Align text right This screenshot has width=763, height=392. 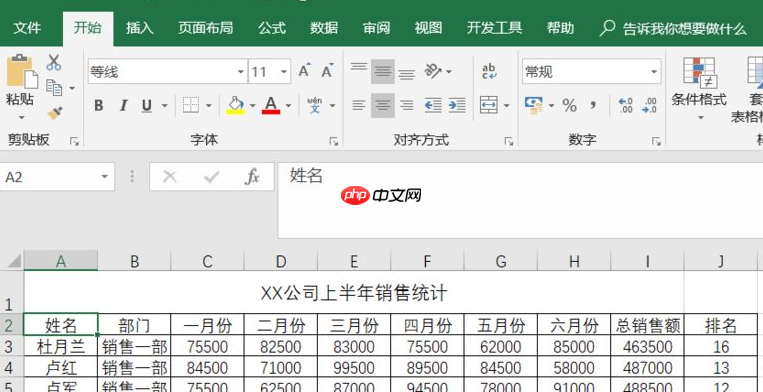407,105
